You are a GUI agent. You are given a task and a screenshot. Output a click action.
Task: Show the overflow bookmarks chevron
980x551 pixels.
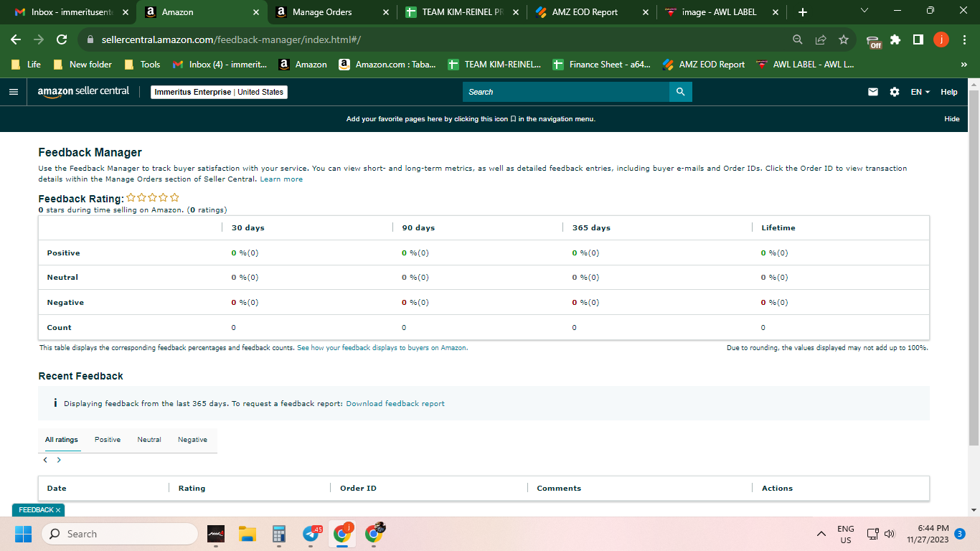point(963,65)
